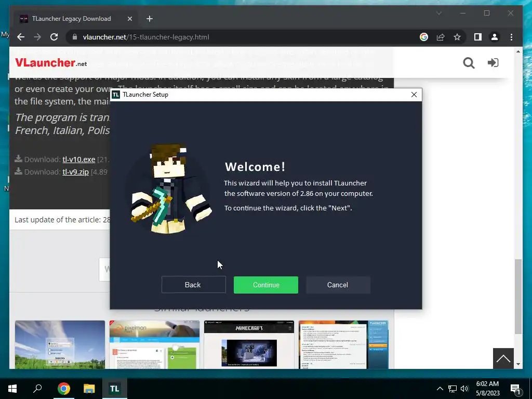This screenshot has width=532, height=399.
Task: Click scrollbar down arrow on page
Action: [x=518, y=364]
